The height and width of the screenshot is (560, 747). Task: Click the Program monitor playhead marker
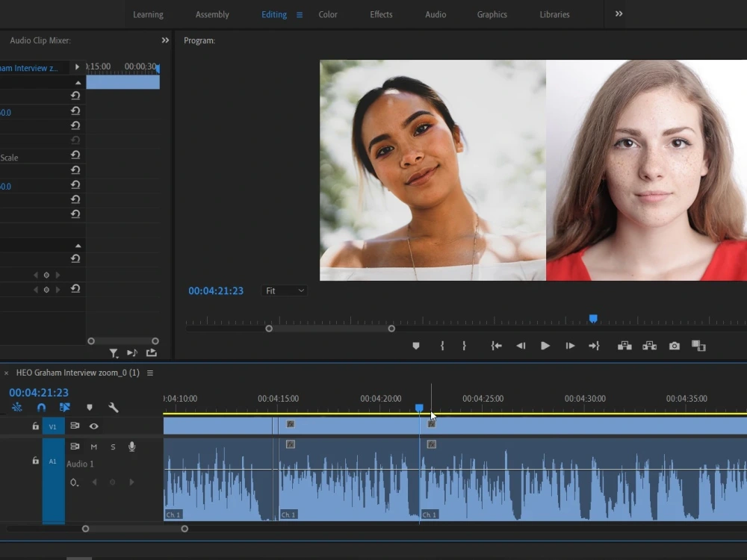click(x=593, y=319)
